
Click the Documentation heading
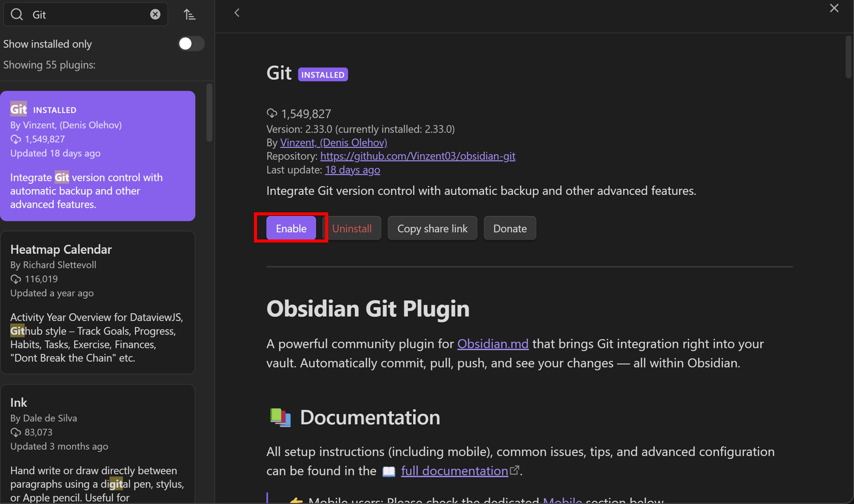pos(370,418)
